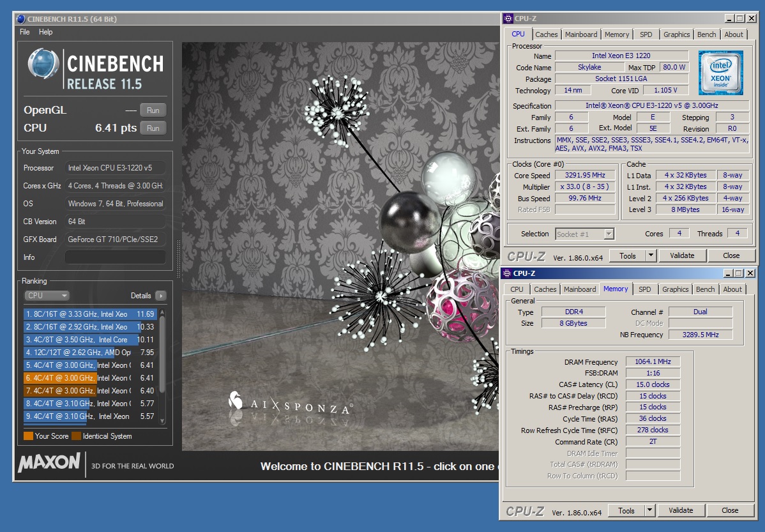This screenshot has width=765, height=532.
Task: Run the CPU benchmark
Action: [x=153, y=128]
